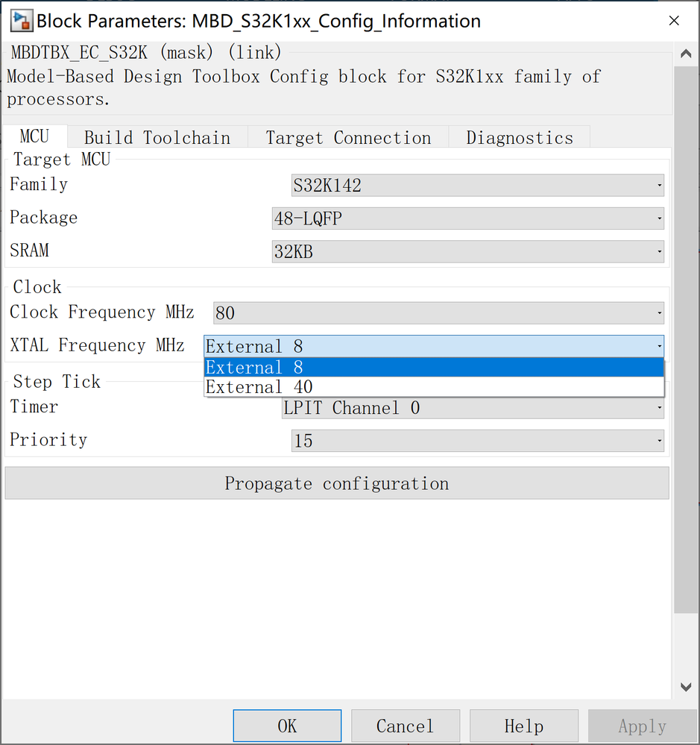The width and height of the screenshot is (700, 745).
Task: Open the SRAM dropdown showing 32KB
Action: [467, 251]
